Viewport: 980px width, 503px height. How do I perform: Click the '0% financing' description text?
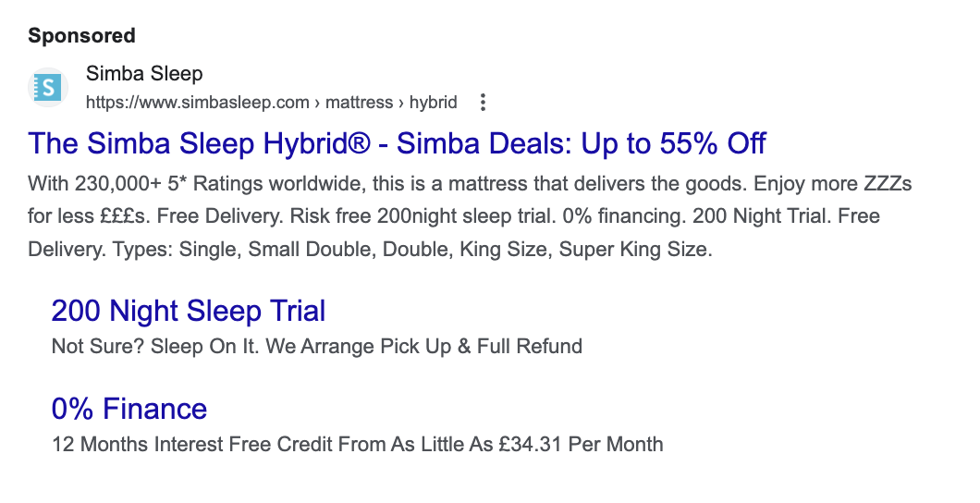pos(632,216)
